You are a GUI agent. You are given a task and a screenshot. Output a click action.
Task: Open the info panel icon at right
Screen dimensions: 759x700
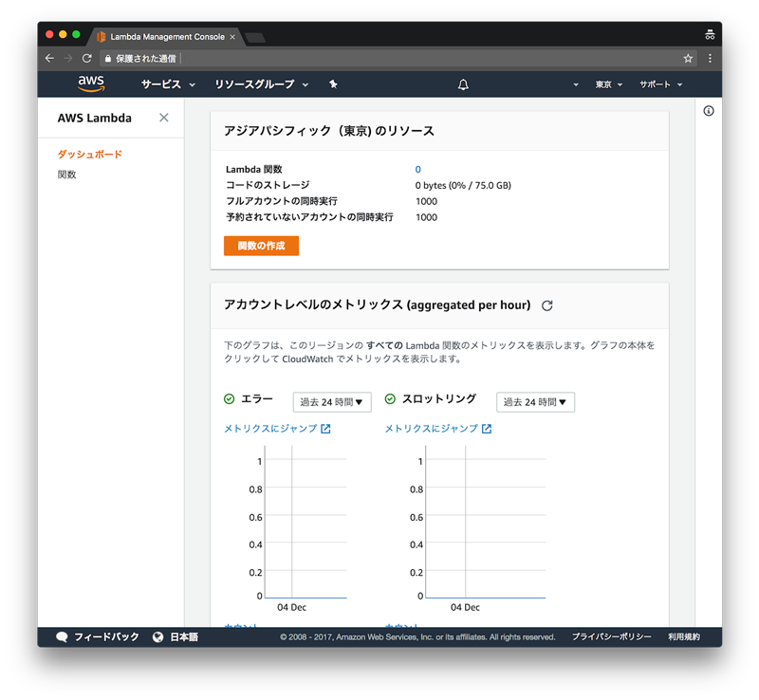[x=708, y=111]
